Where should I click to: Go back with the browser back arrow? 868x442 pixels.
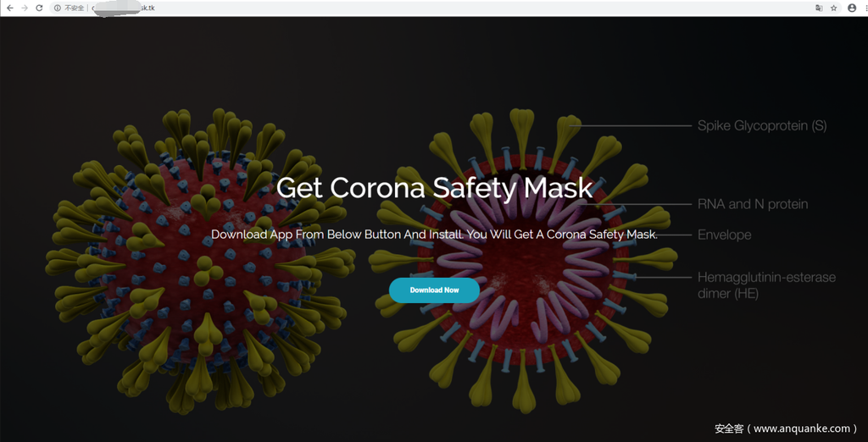coord(10,8)
